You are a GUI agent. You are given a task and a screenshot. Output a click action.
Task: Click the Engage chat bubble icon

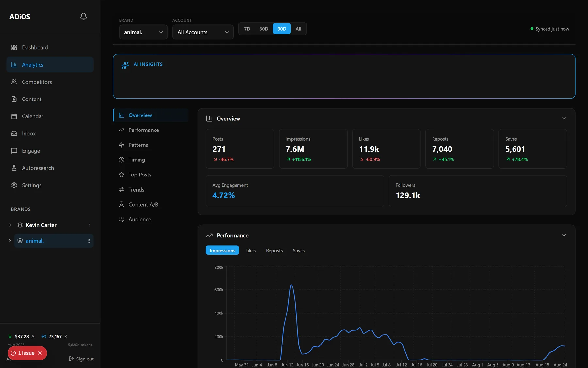pyautogui.click(x=14, y=151)
